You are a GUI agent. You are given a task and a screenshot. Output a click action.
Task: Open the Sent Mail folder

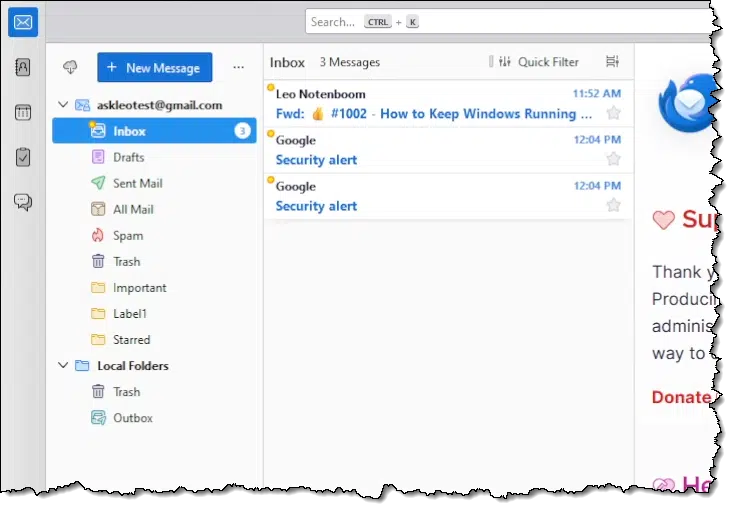coord(154,183)
